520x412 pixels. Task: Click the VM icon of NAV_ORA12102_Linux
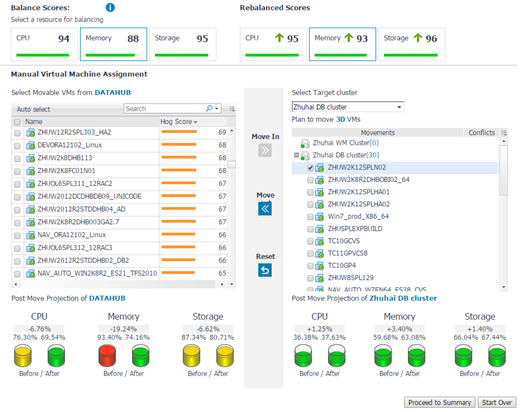(x=31, y=235)
